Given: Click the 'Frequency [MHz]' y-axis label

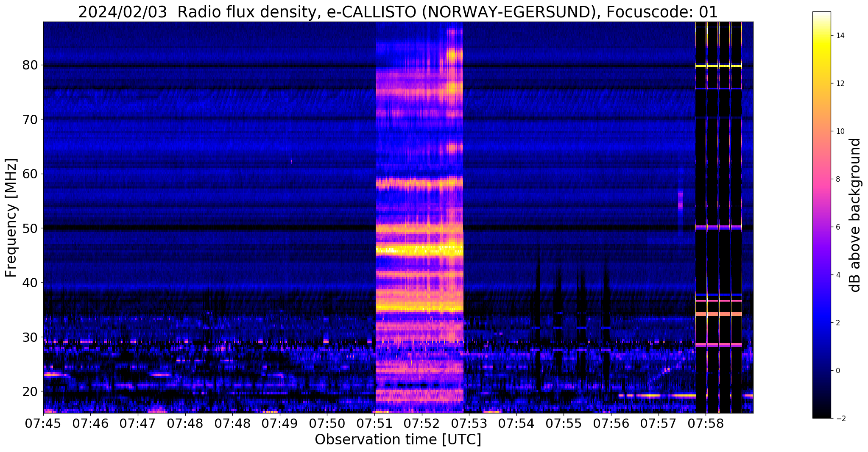Looking at the screenshot, I should point(11,218).
